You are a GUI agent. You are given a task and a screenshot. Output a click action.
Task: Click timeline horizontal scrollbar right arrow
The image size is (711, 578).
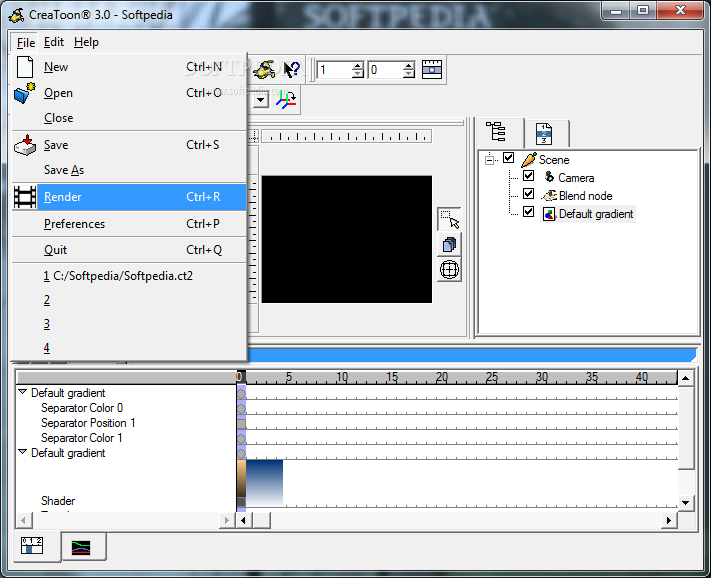[x=668, y=520]
